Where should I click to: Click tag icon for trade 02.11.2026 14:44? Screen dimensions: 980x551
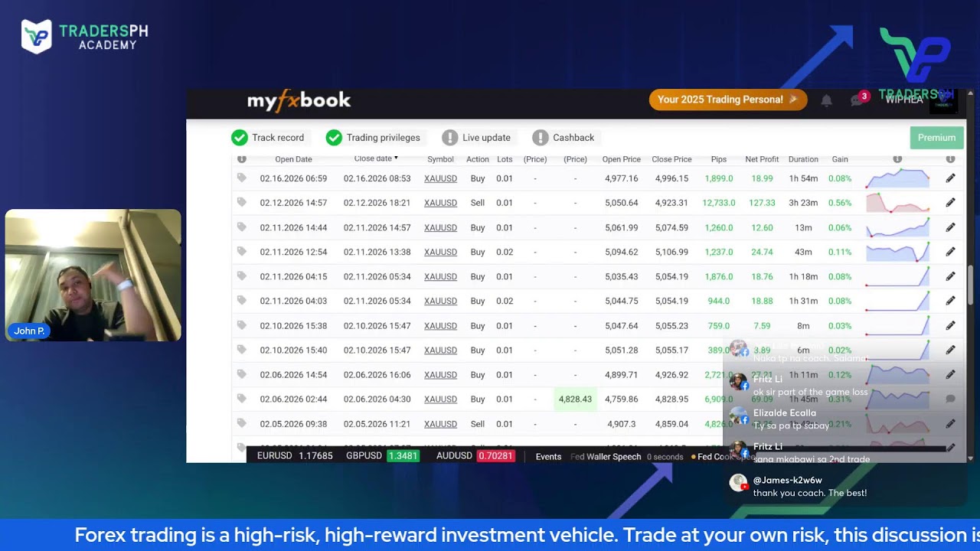(241, 227)
